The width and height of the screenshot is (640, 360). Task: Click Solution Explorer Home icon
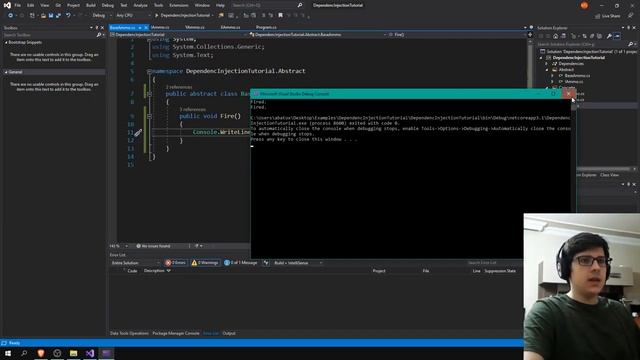[555, 36]
